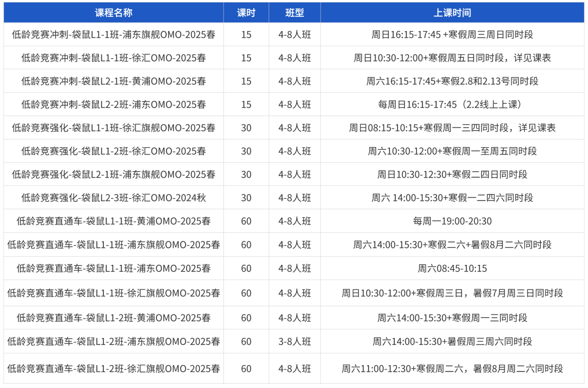The width and height of the screenshot is (588, 388).
Task: Click 4-8人班 in 每周一19:00-20:30 row
Action: click(295, 221)
